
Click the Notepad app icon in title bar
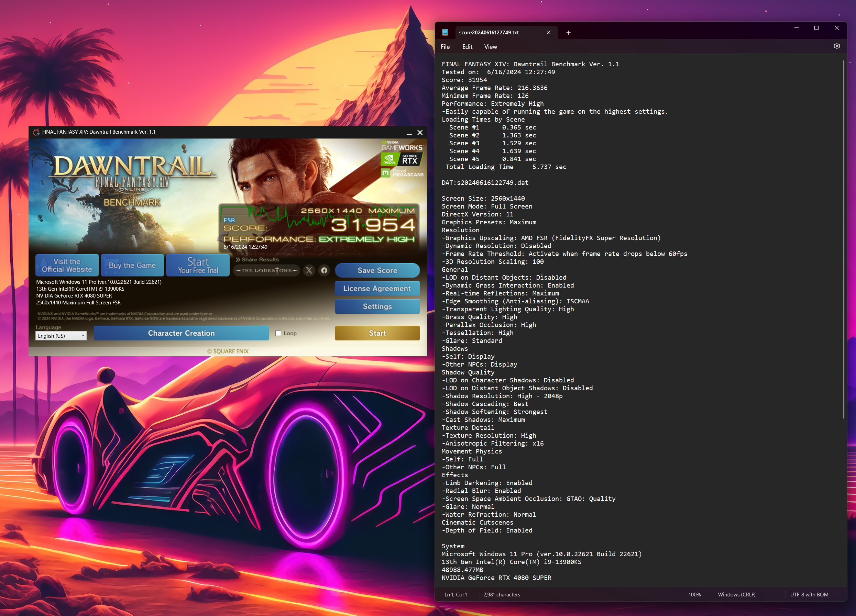[445, 32]
